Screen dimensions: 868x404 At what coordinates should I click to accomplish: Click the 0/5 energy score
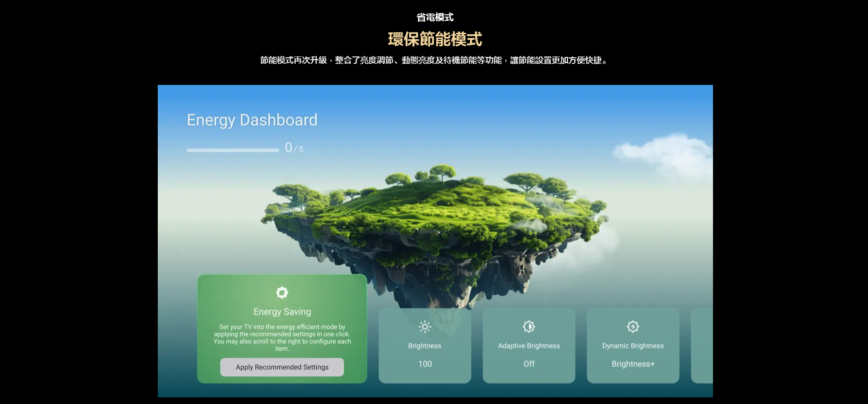[x=294, y=148]
